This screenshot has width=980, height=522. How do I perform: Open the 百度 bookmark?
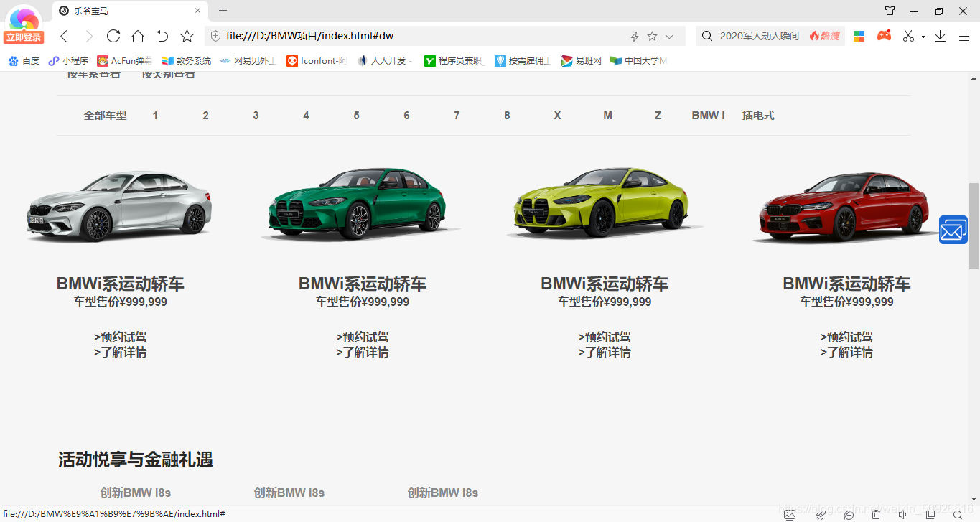24,61
